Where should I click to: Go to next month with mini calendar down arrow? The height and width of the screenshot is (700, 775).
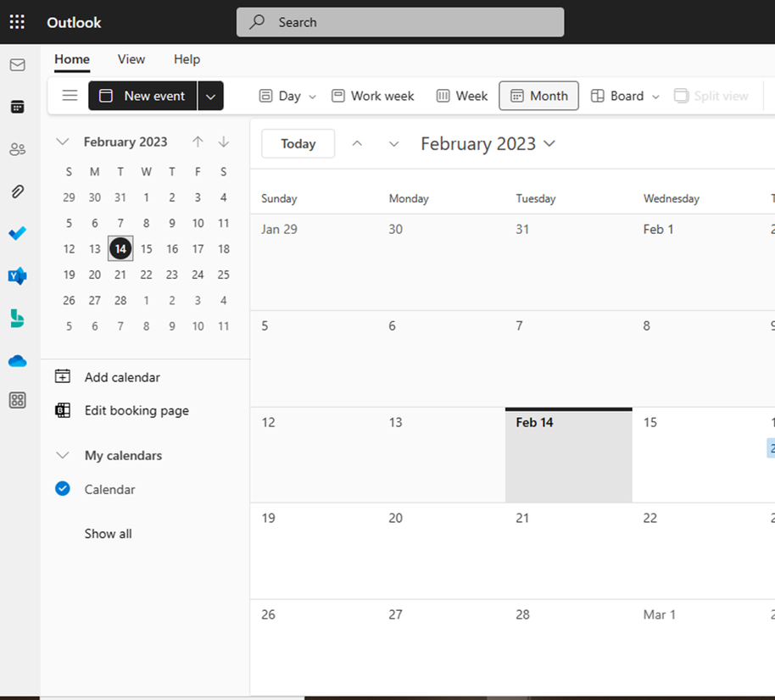(223, 142)
